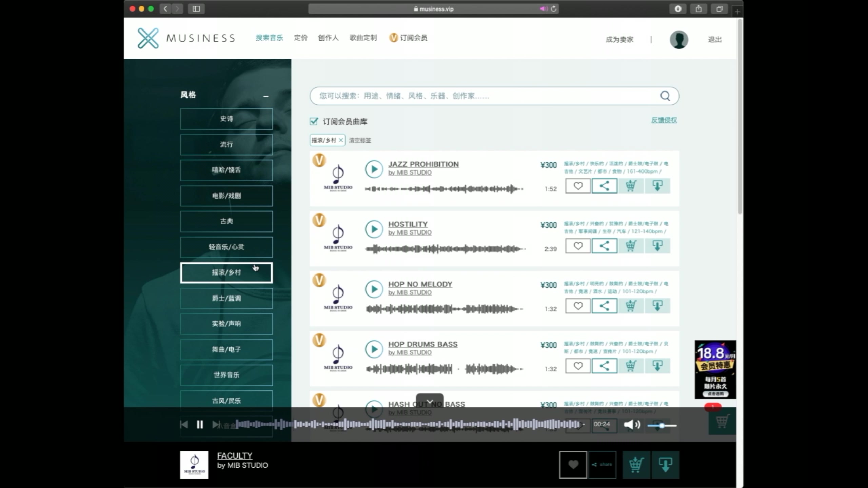Share the HOP NO MELODY track
The height and width of the screenshot is (488, 868).
tap(604, 306)
